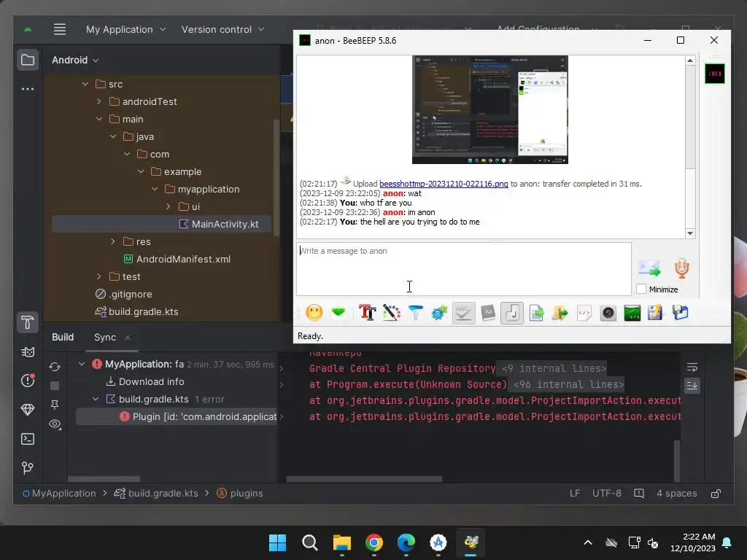Click the chat scrollbar up arrow
This screenshot has width=747, height=560.
click(690, 61)
